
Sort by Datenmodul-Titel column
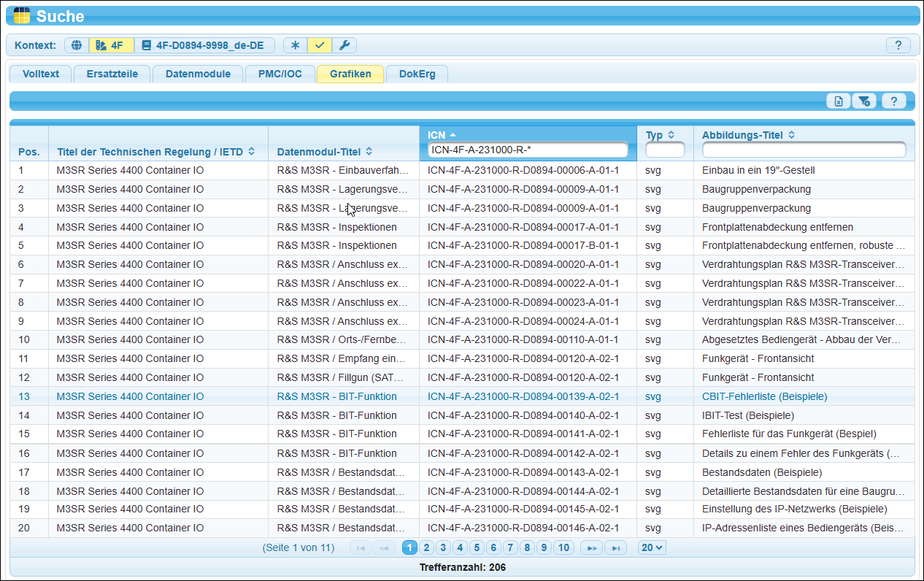point(324,152)
